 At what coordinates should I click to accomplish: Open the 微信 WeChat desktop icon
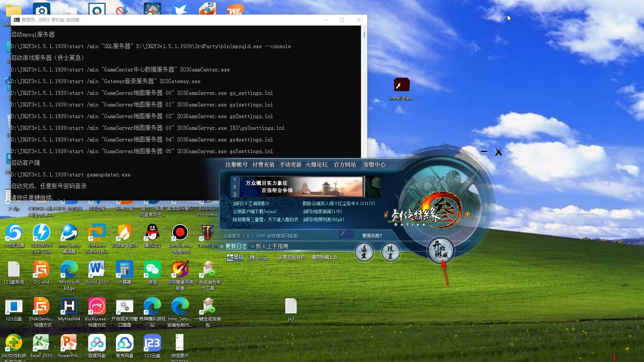pos(152,272)
